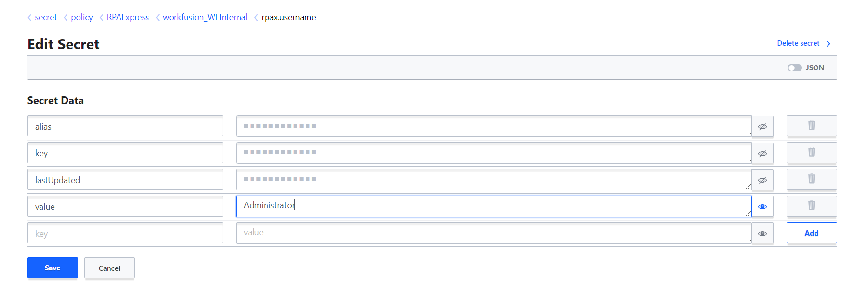The width and height of the screenshot is (868, 295).
Task: Toggle visibility of the new empty value
Action: 762,234
